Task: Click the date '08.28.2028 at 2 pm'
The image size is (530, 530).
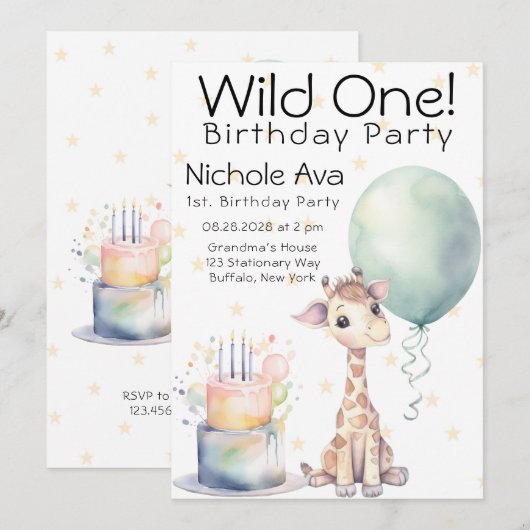Action: tap(263, 227)
